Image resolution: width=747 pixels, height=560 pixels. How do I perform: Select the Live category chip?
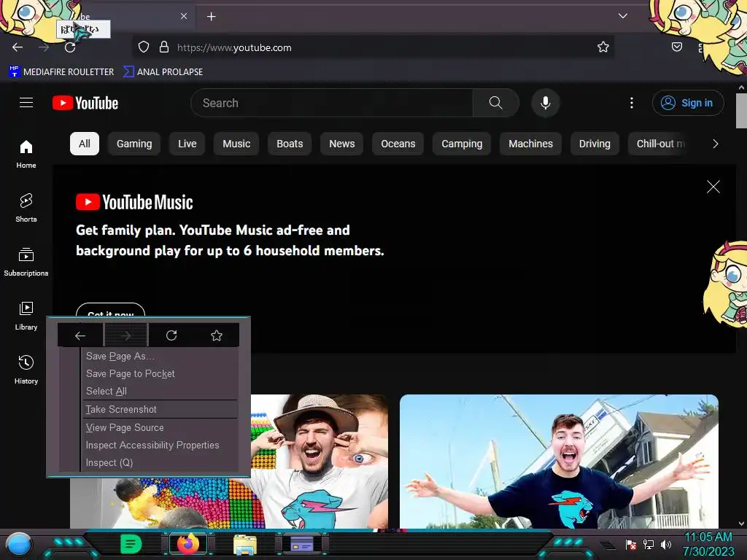[187, 144]
